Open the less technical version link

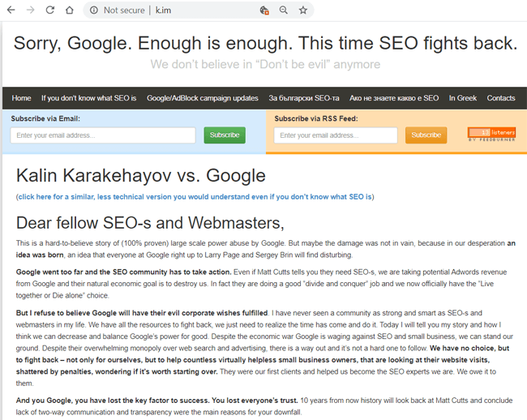(195, 197)
